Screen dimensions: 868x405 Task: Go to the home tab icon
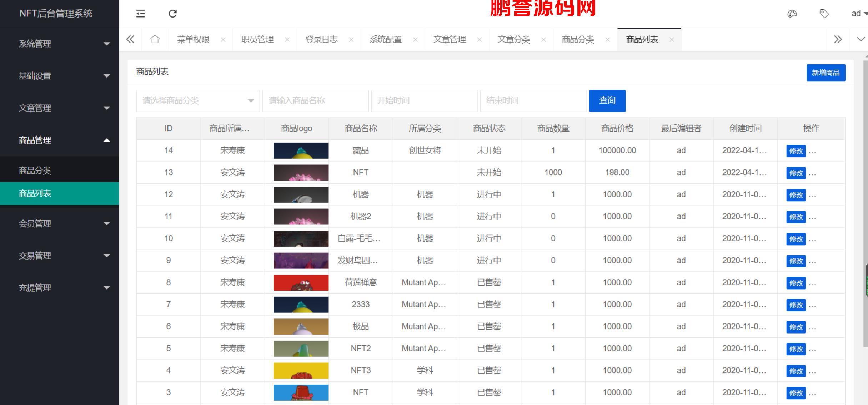click(x=155, y=39)
